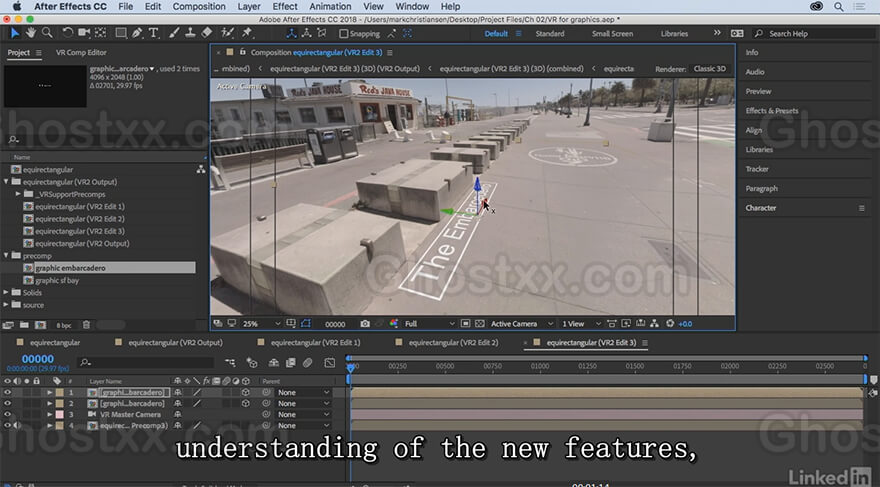880x487 pixels.
Task: Open the timeline Graph Editor
Action: [x=330, y=363]
